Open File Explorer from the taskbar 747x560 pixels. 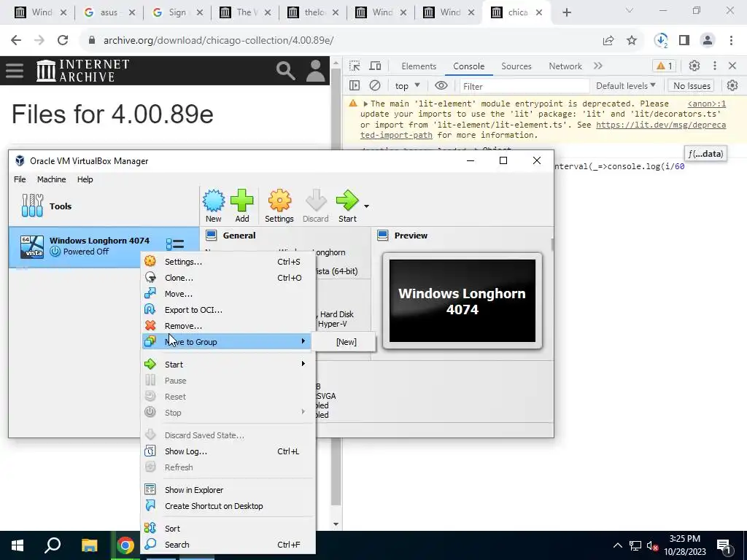[89, 545]
